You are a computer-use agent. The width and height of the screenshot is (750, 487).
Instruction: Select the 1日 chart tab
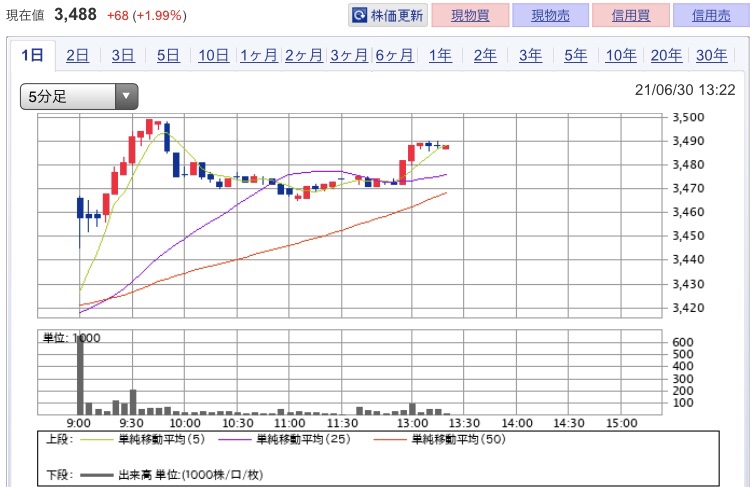pos(33,55)
